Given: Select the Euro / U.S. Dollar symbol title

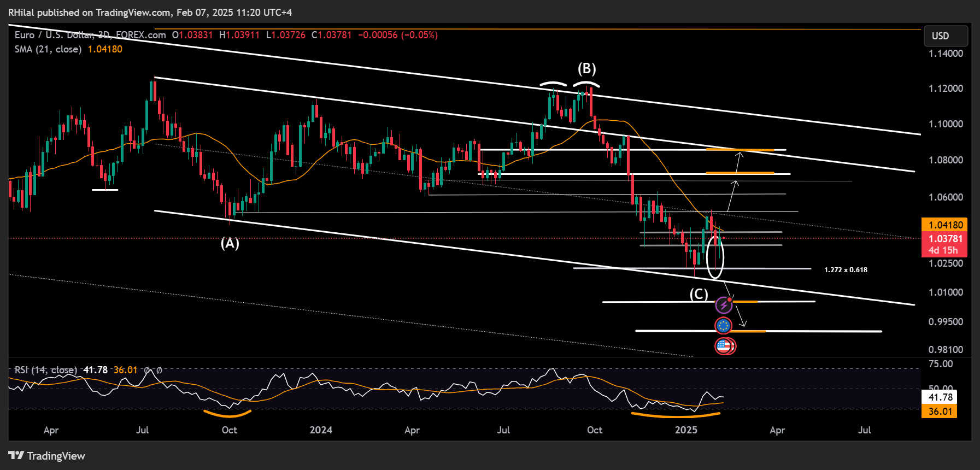Looking at the screenshot, I should [x=90, y=35].
